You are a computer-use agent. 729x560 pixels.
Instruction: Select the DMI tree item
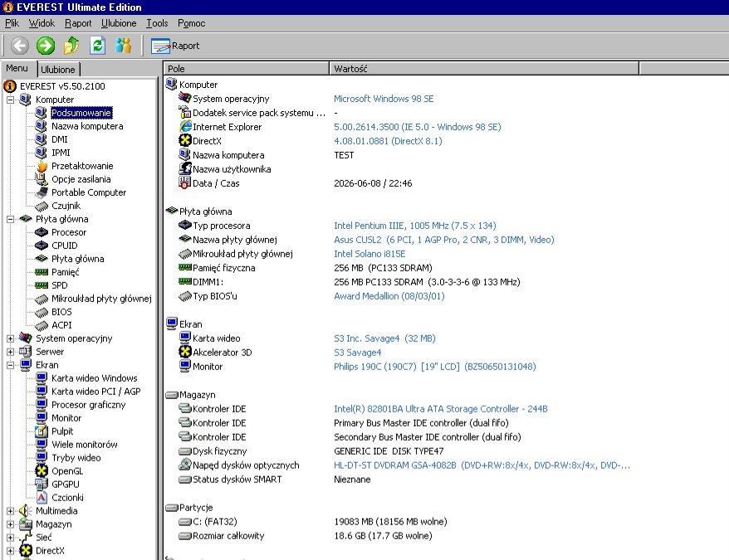pos(60,139)
